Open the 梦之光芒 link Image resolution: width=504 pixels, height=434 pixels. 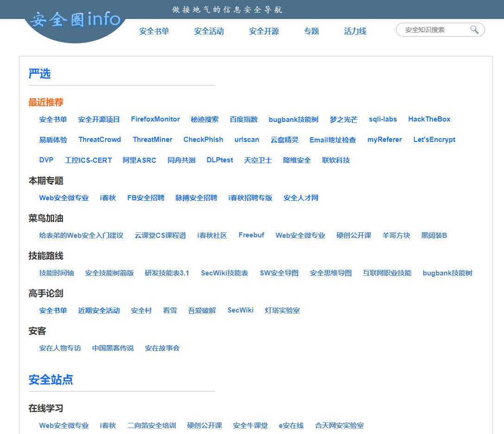click(x=344, y=119)
